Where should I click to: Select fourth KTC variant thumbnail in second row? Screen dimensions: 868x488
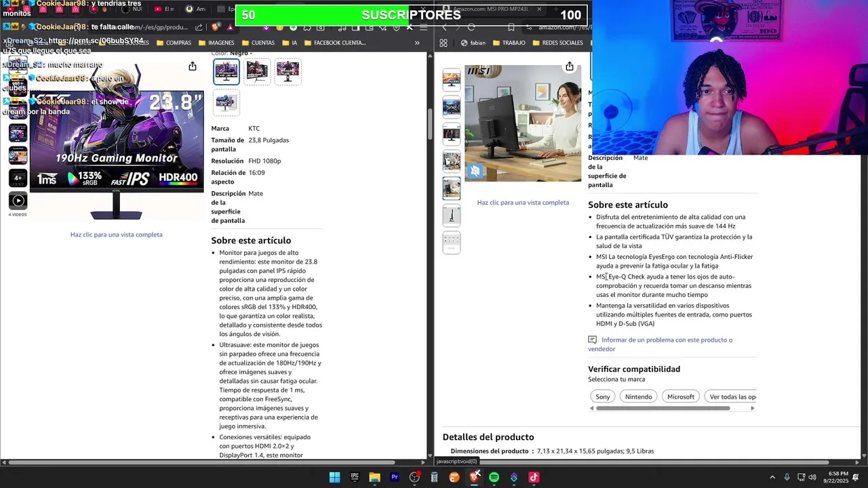(x=226, y=102)
